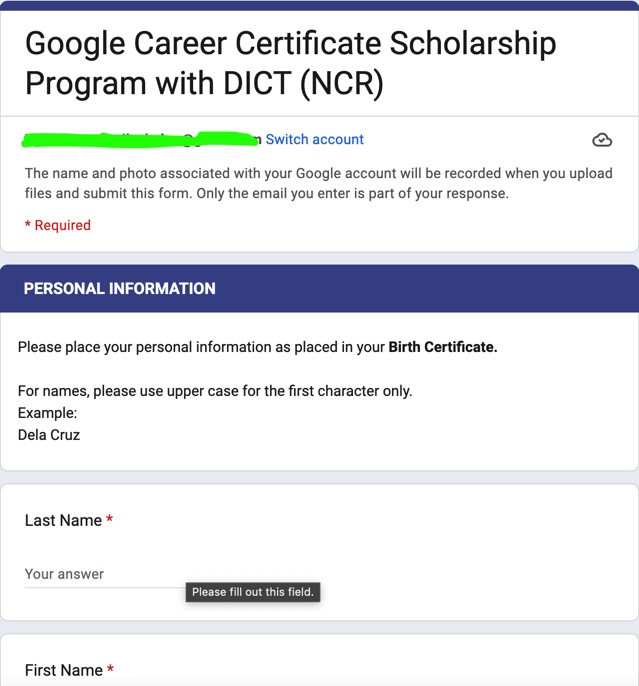Screen dimensions: 639x686
Task: Click the red asterisk beside Last Name
Action: [110, 519]
